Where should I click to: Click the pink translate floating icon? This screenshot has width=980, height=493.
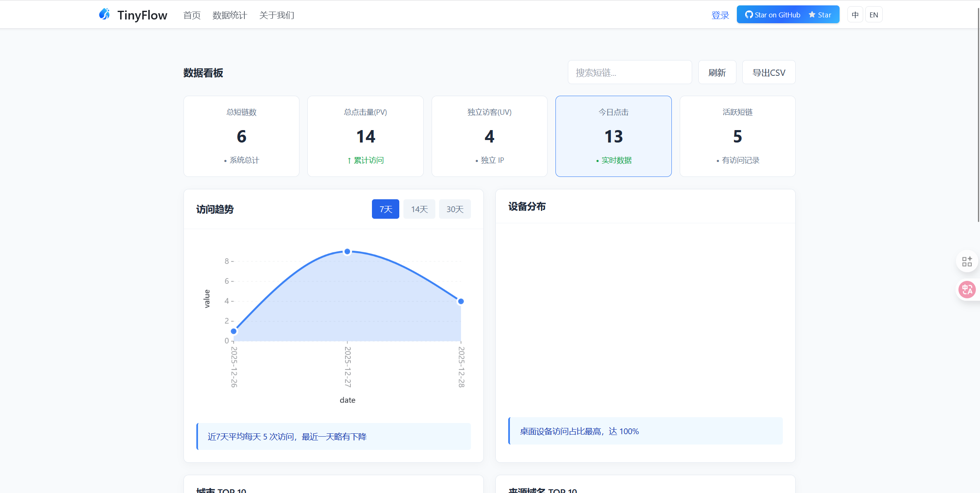tap(967, 289)
